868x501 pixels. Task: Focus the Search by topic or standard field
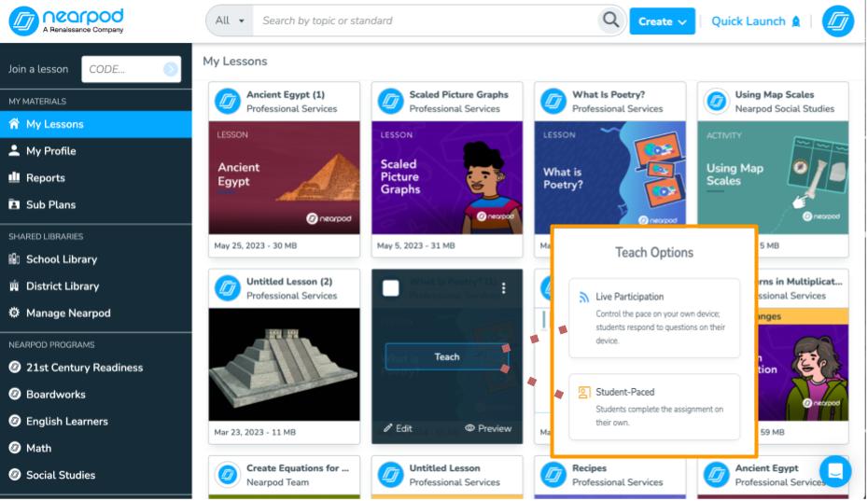(426, 21)
